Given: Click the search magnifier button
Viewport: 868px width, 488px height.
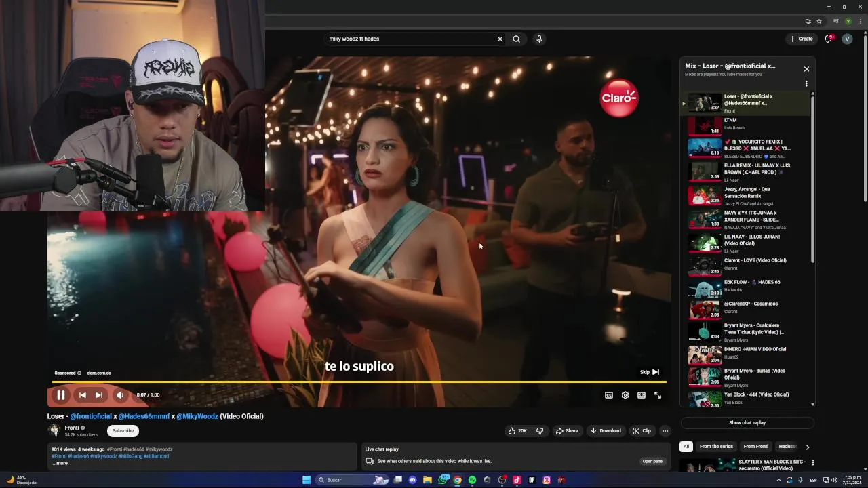Looking at the screenshot, I should click(x=517, y=39).
